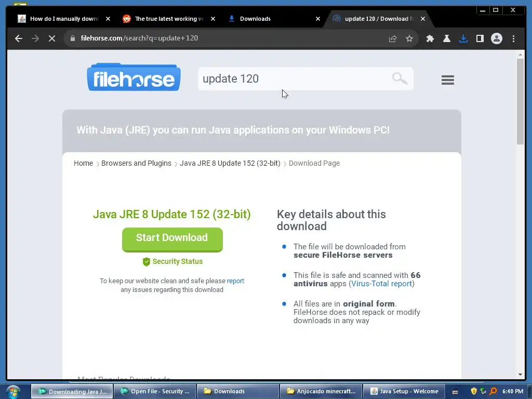The width and height of the screenshot is (532, 399).
Task: Click the scrollbar down arrow
Action: (x=520, y=375)
